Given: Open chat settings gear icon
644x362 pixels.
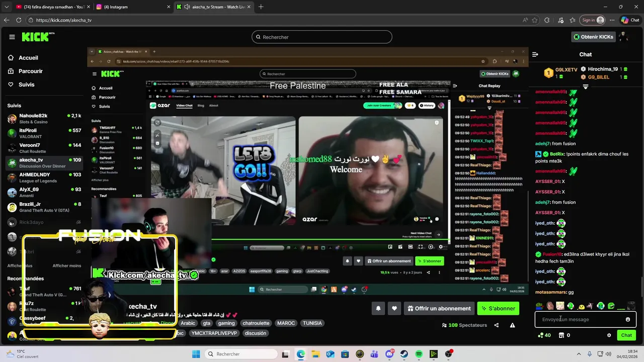Looking at the screenshot, I should coord(609,335).
